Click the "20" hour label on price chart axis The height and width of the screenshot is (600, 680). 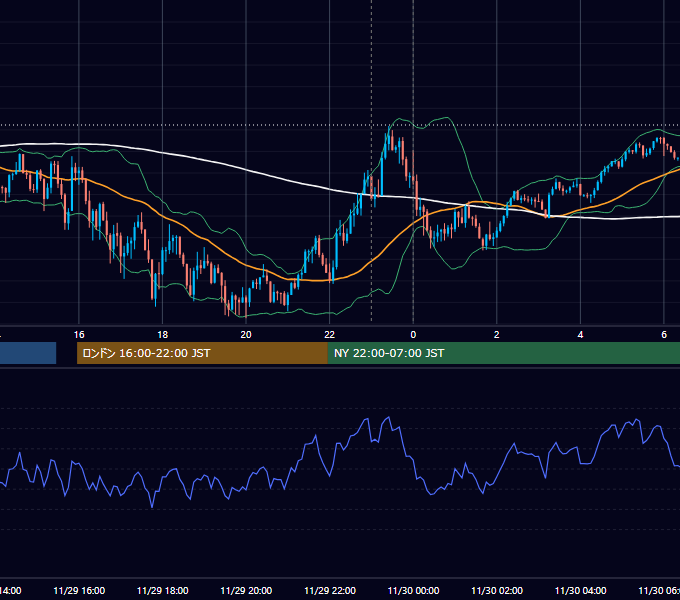click(246, 335)
